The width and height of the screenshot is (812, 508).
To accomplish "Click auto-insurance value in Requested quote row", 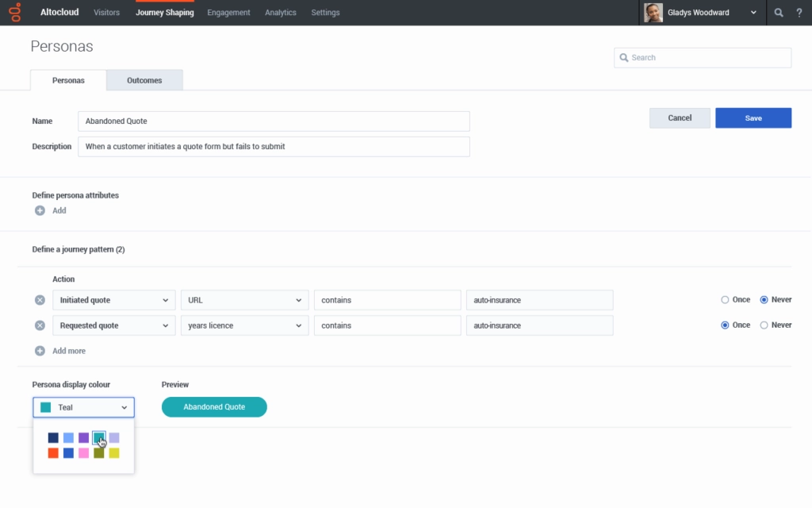I will tap(539, 325).
